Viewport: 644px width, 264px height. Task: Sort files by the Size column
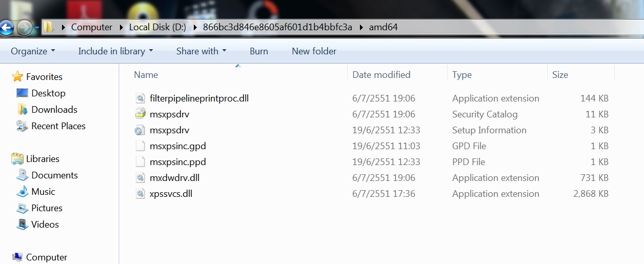coord(580,75)
